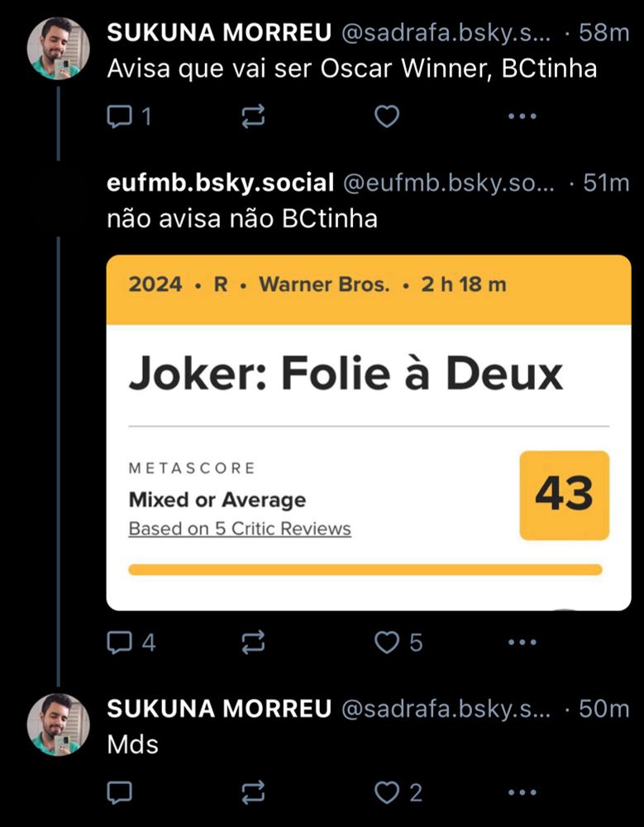
Task: Repost the "Mds" post
Action: tap(252, 793)
